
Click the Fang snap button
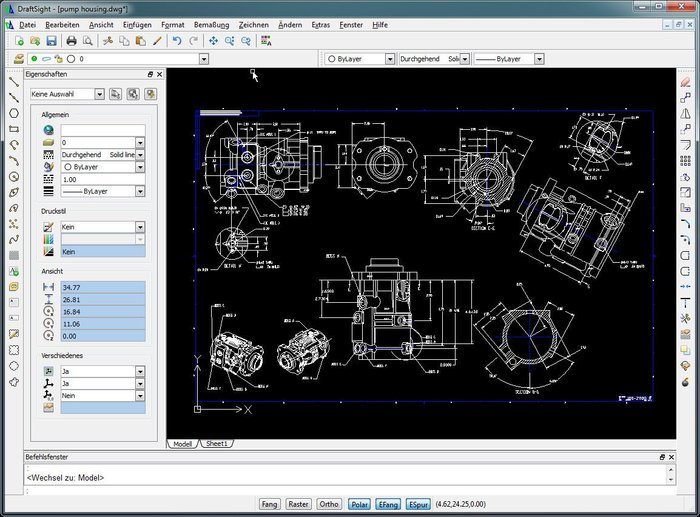pos(269,504)
